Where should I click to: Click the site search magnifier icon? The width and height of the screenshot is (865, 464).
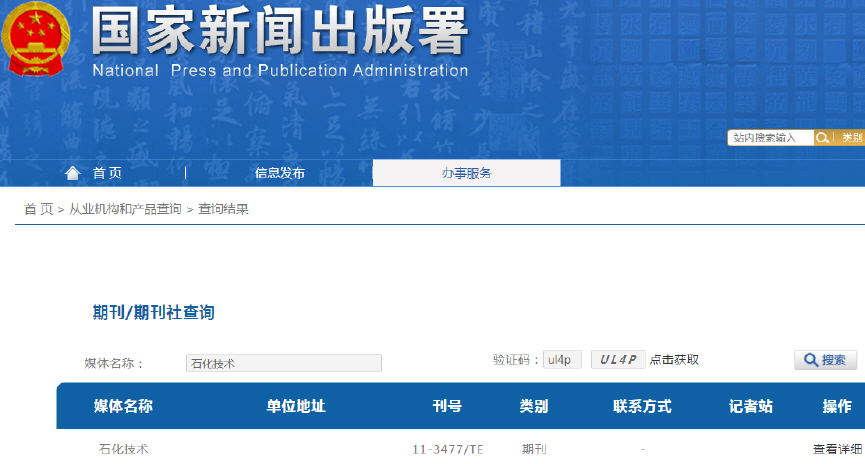pyautogui.click(x=822, y=138)
